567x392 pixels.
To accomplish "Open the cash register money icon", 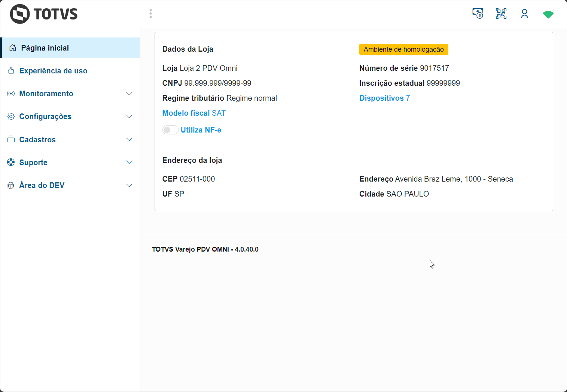I will coord(478,14).
